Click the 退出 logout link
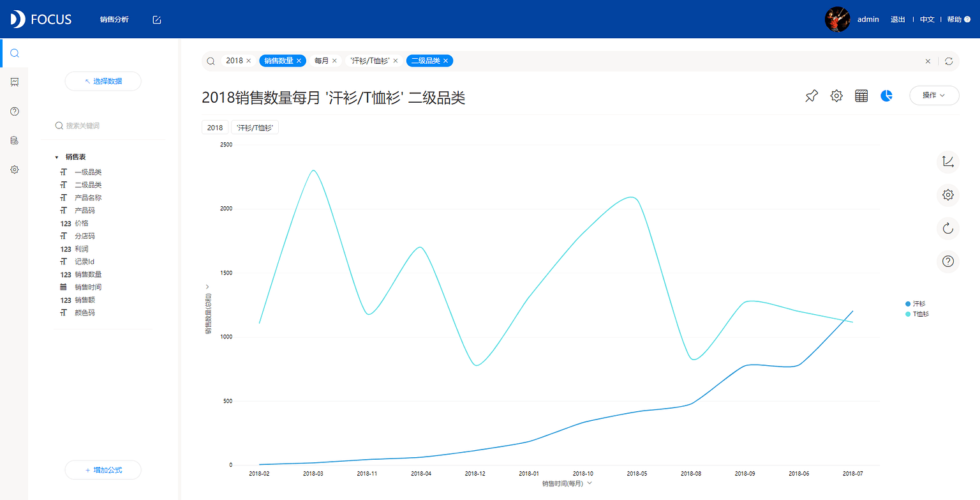 (x=898, y=20)
